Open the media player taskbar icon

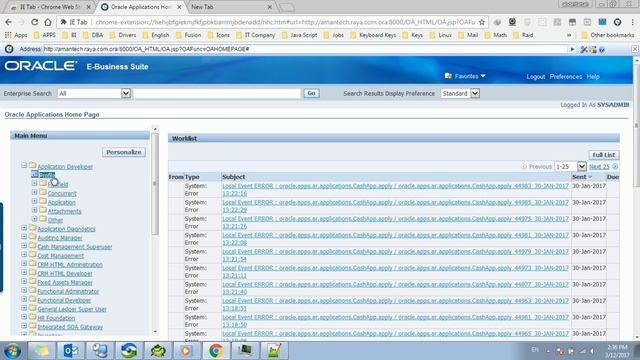(x=186, y=351)
